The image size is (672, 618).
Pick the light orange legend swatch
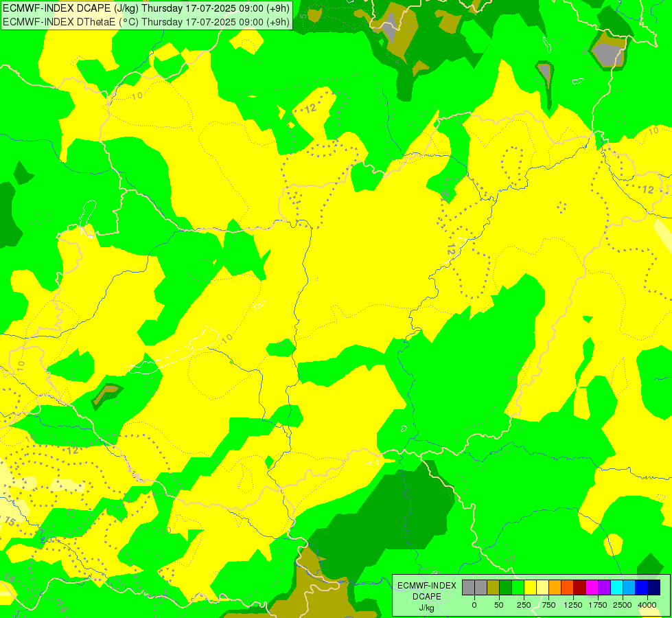(555, 588)
